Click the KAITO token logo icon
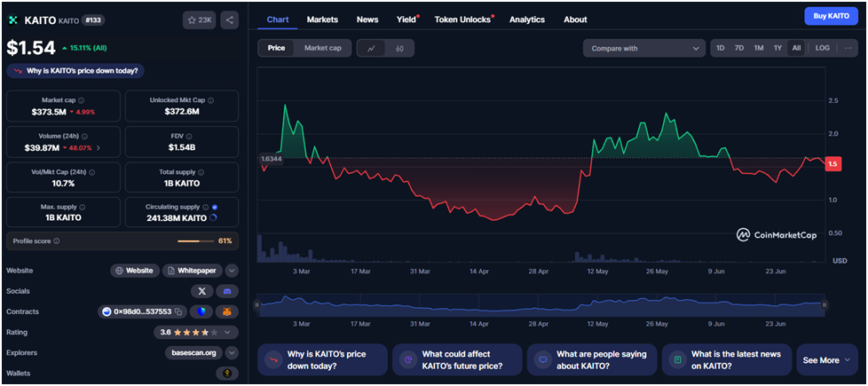This screenshot has height=386, width=868. [12, 20]
